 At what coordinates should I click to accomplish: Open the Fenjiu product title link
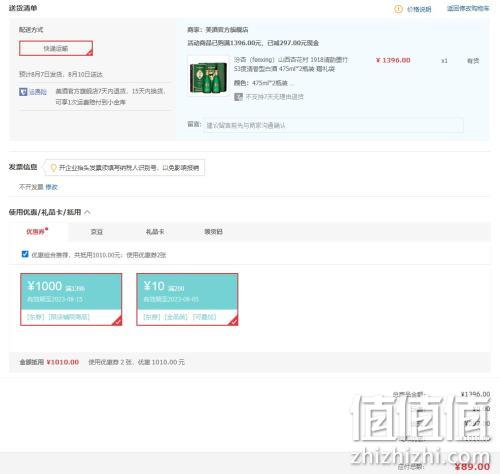coord(290,64)
